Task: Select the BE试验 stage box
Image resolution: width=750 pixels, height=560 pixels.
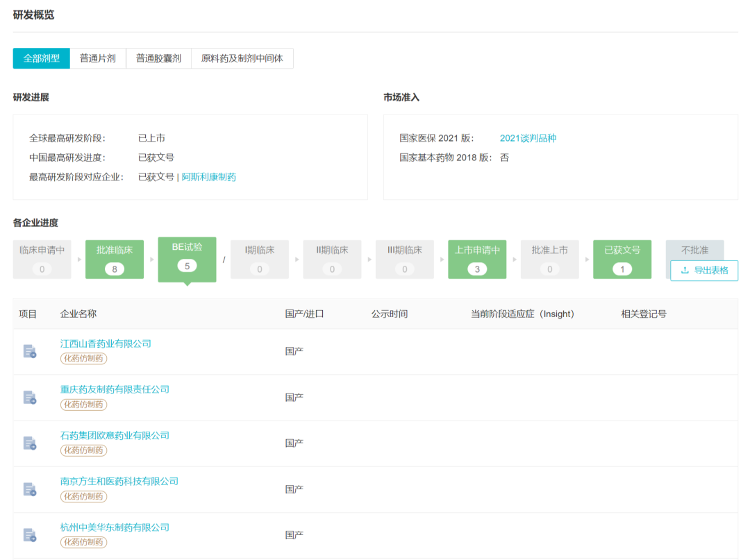Action: (x=187, y=258)
